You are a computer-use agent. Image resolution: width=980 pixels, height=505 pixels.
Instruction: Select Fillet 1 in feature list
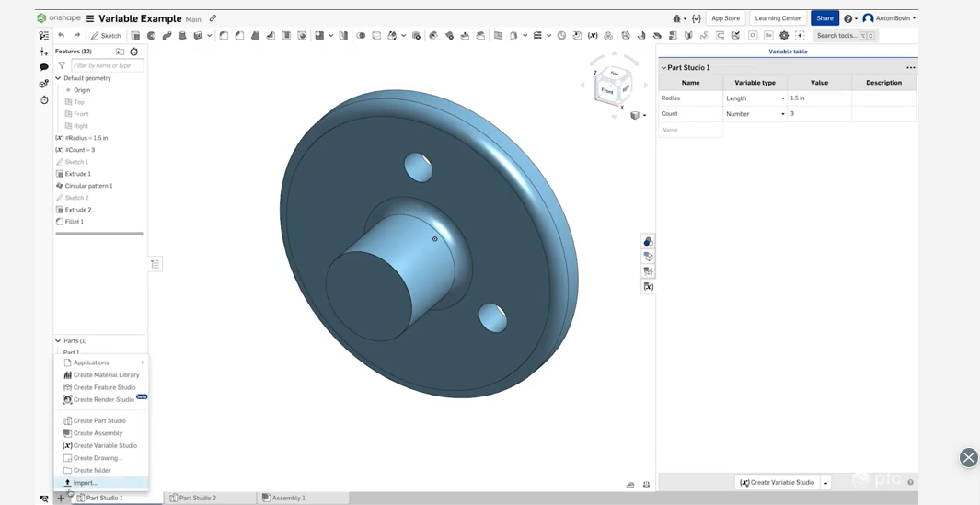pyautogui.click(x=69, y=222)
